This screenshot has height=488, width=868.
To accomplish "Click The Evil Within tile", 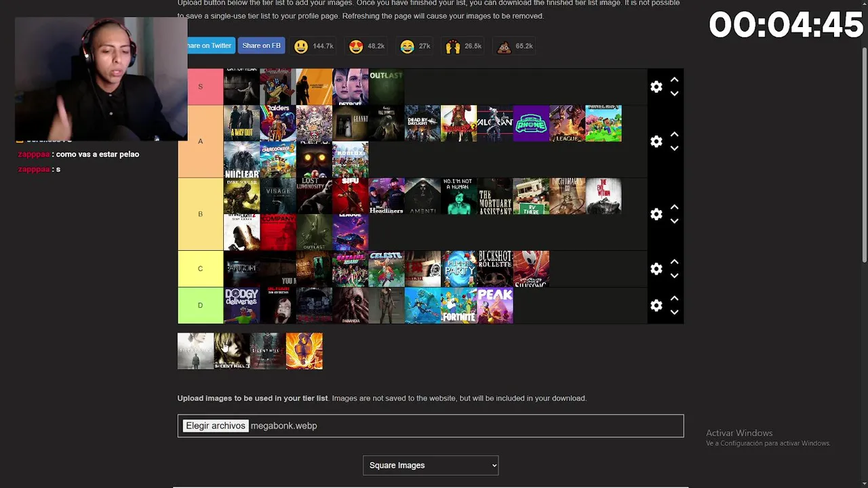I will pyautogui.click(x=604, y=196).
